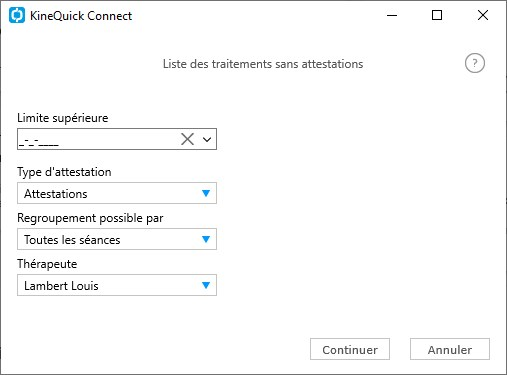Close the KineQuick Connect window

coord(483,15)
